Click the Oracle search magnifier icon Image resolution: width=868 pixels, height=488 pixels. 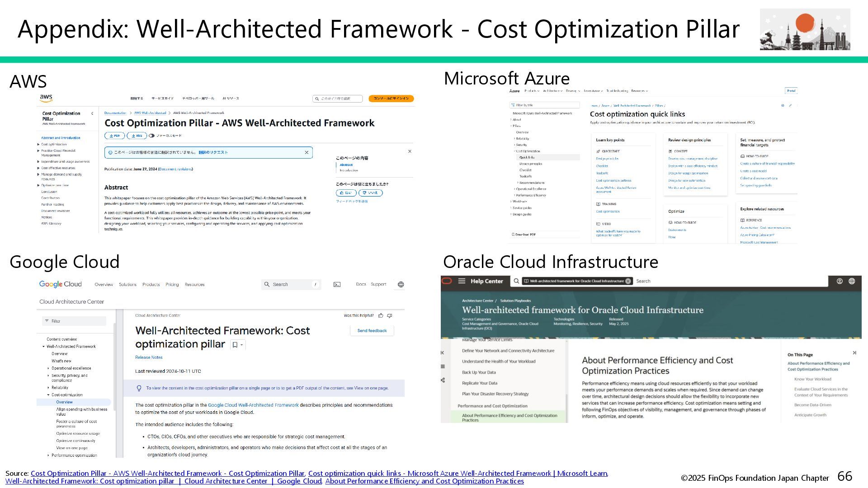click(516, 281)
